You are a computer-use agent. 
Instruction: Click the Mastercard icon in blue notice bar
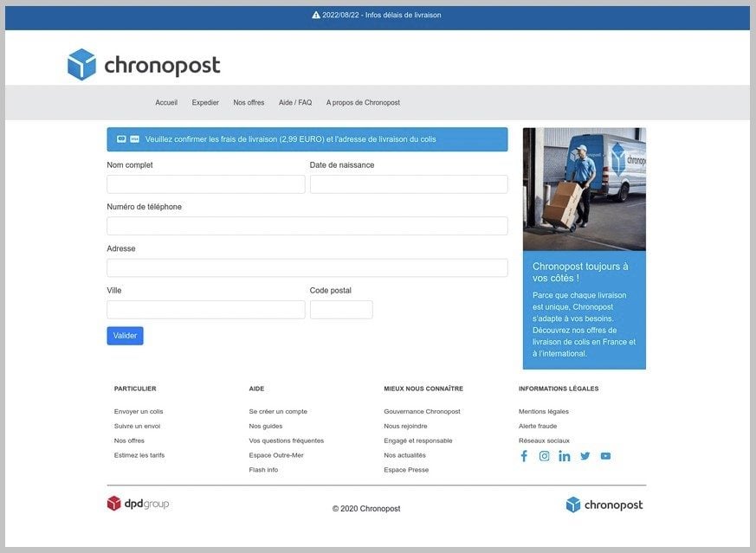click(x=121, y=138)
